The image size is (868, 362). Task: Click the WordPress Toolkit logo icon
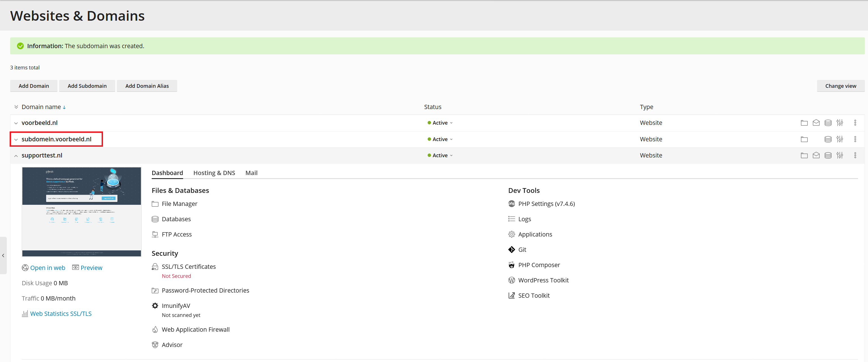511,280
